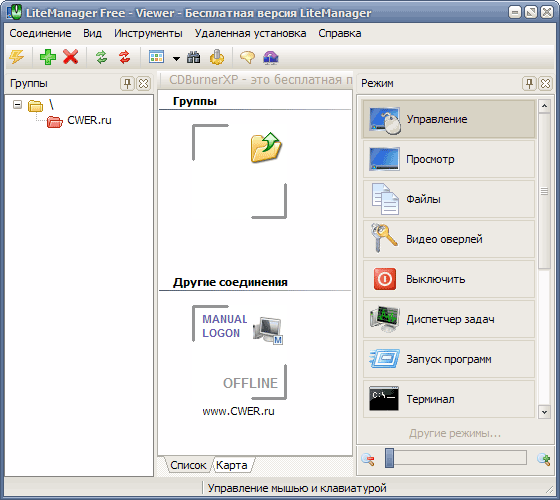Select Запуск программ mode
Screen dimensions: 560x500
click(x=449, y=359)
